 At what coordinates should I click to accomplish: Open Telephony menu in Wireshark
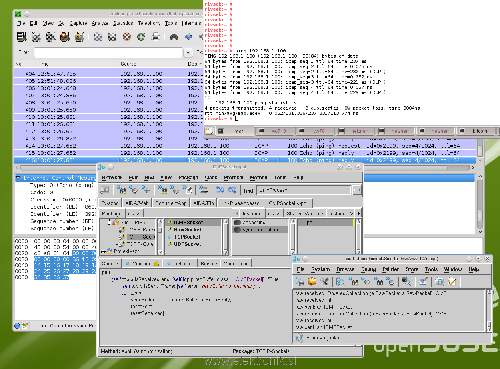149,23
